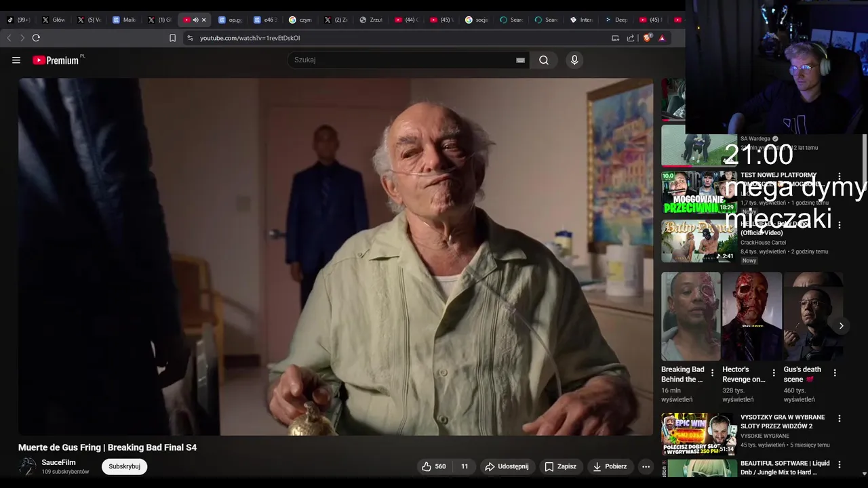Open the Hector's Revenge short thumbnail
868x488 pixels.
(751, 317)
